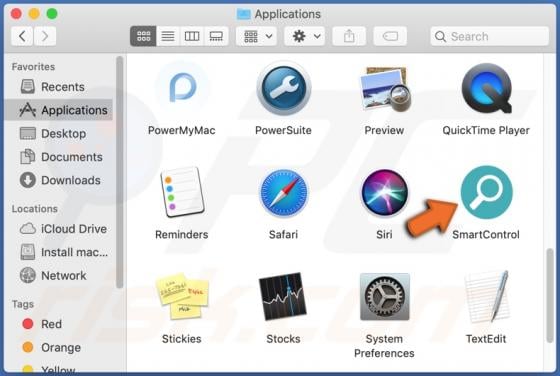Open Documents in the sidebar
The height and width of the screenshot is (376, 560).
coord(59,157)
